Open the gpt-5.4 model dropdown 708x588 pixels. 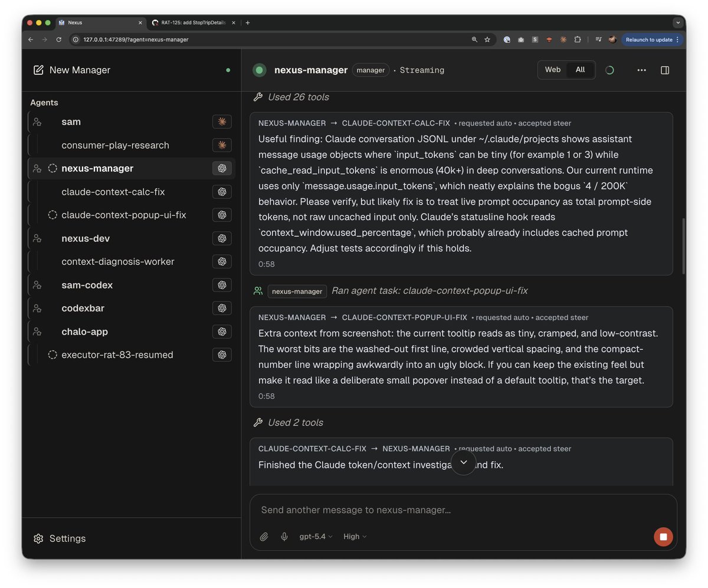[316, 536]
